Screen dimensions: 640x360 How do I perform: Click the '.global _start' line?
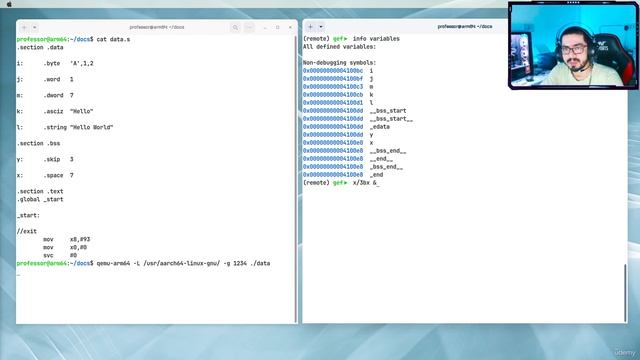click(x=40, y=199)
